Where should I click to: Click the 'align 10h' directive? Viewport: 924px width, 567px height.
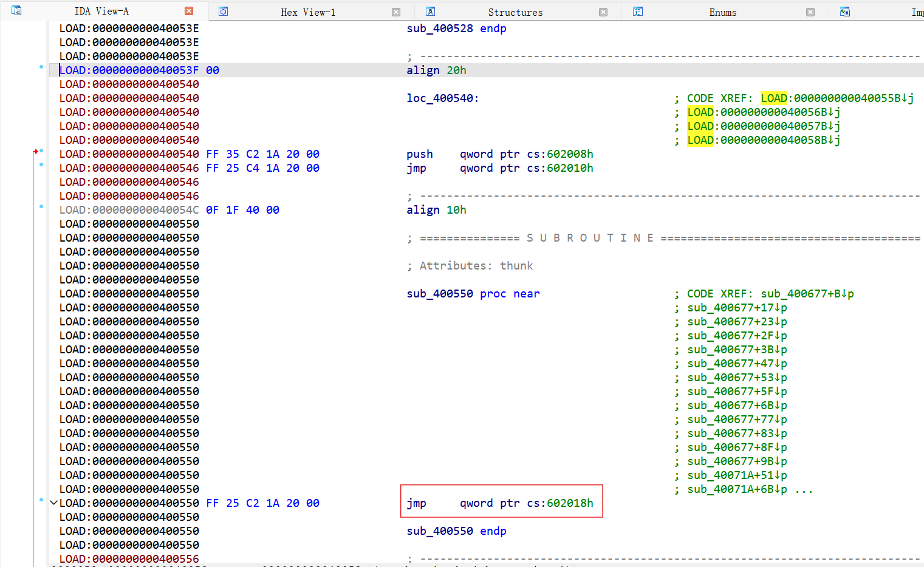[x=436, y=210]
